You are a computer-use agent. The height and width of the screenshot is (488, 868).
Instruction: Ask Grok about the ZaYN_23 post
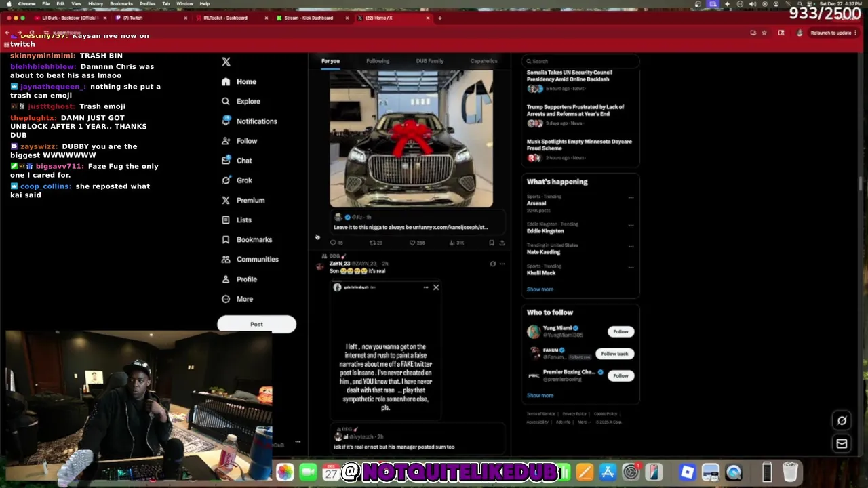(x=493, y=264)
